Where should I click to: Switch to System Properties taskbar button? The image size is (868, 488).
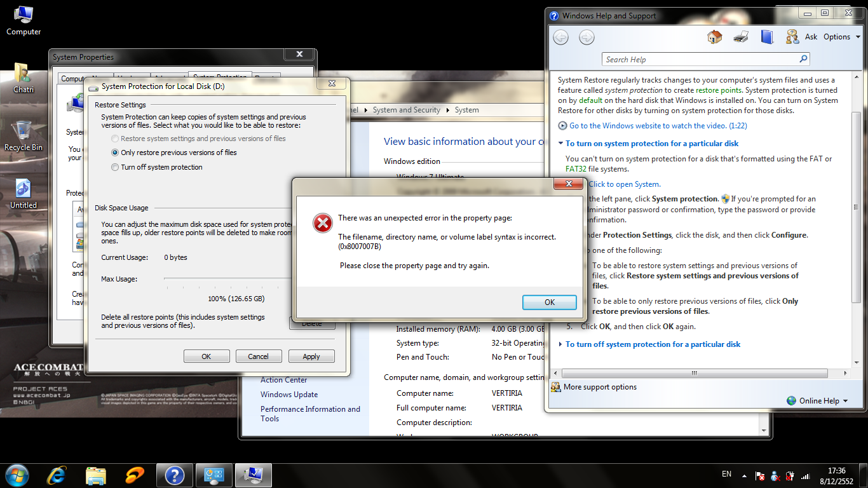pyautogui.click(x=254, y=475)
